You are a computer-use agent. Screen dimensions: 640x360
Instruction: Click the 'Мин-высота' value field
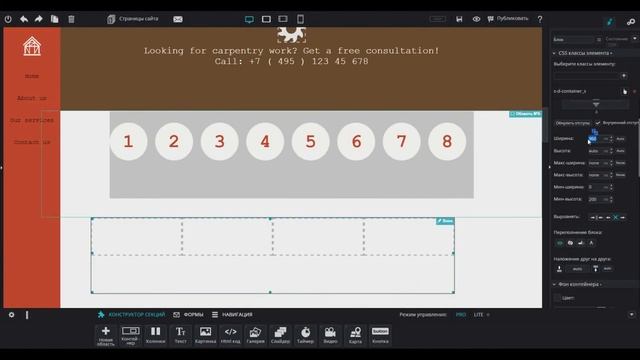tap(594, 199)
